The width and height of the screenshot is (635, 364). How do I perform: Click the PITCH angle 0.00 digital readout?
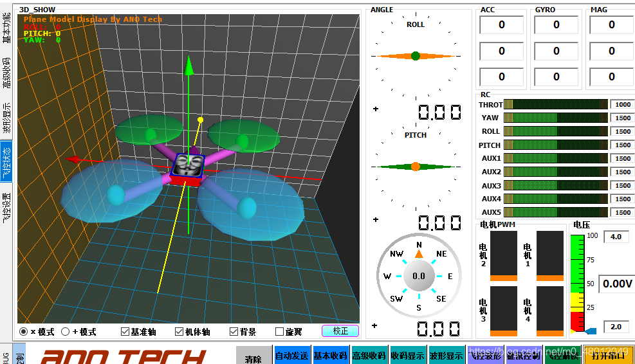(439, 223)
